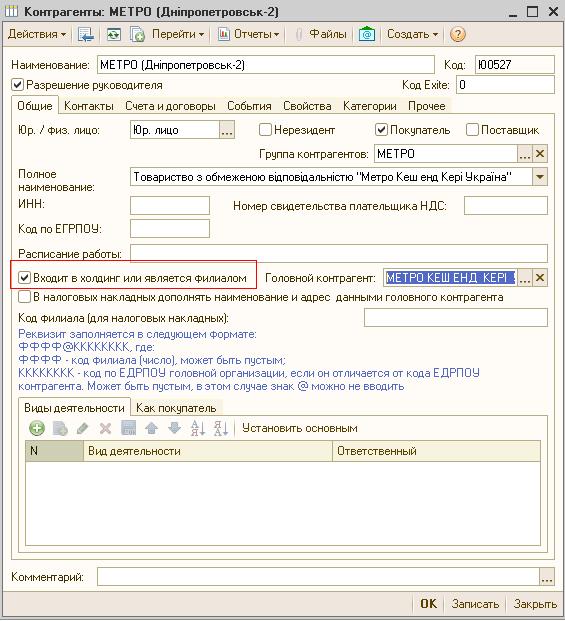Toggle the Покупатель checkbox
The image size is (565, 621).
pyautogui.click(x=381, y=130)
